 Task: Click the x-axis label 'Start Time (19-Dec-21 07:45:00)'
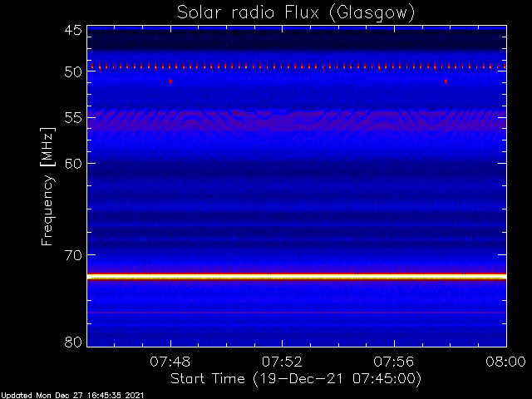296,379
